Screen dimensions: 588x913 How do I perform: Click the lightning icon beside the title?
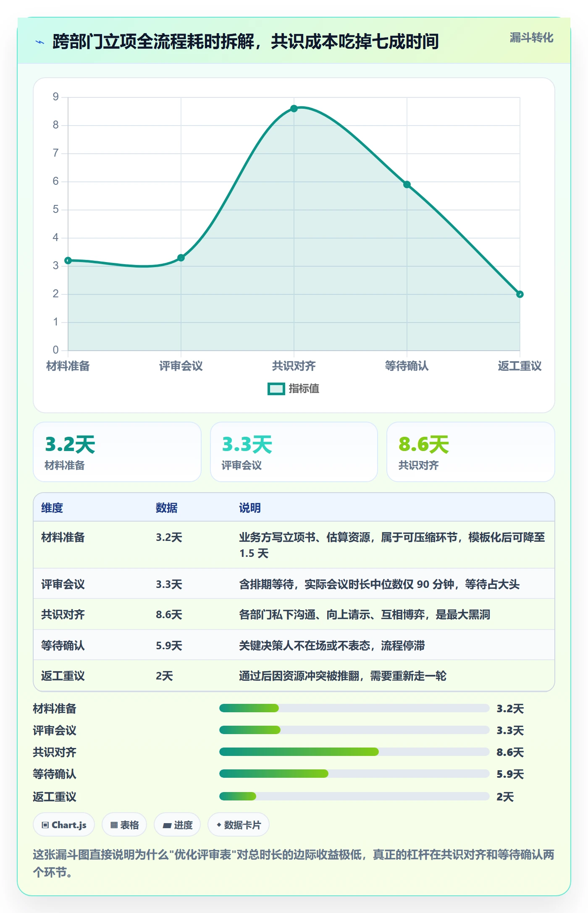[40, 42]
